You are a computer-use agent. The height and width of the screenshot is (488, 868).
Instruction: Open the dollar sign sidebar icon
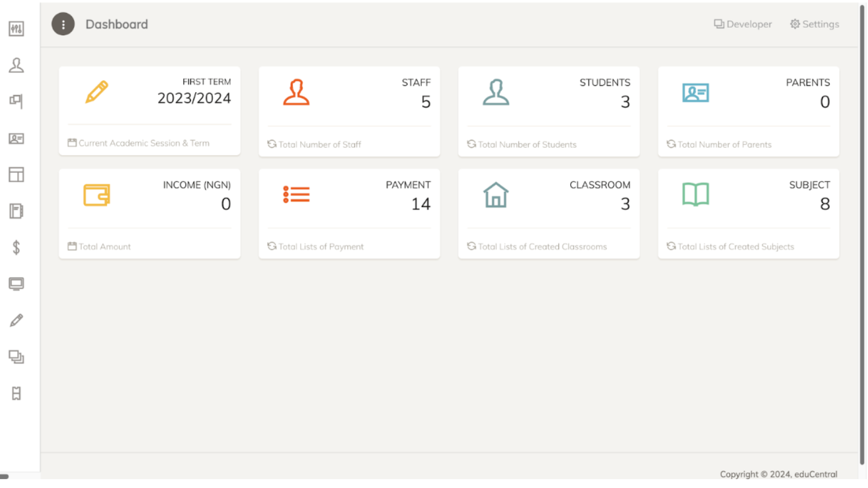(x=17, y=247)
